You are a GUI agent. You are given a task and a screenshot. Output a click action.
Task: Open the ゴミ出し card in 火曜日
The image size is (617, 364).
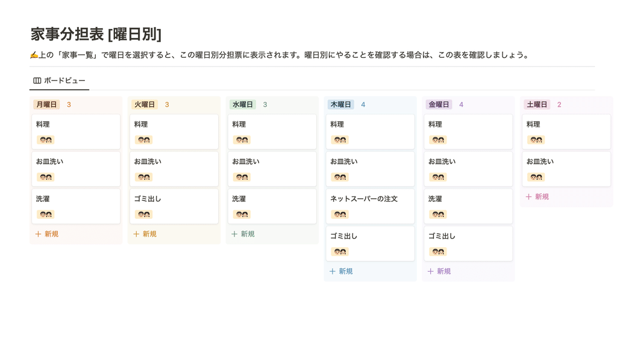[x=174, y=206]
